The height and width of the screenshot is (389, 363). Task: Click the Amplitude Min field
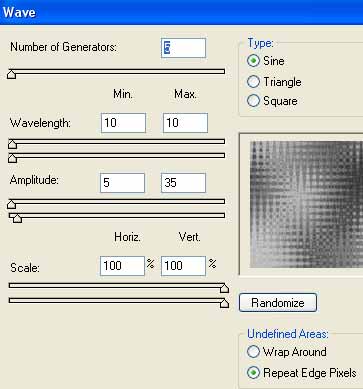(122, 183)
